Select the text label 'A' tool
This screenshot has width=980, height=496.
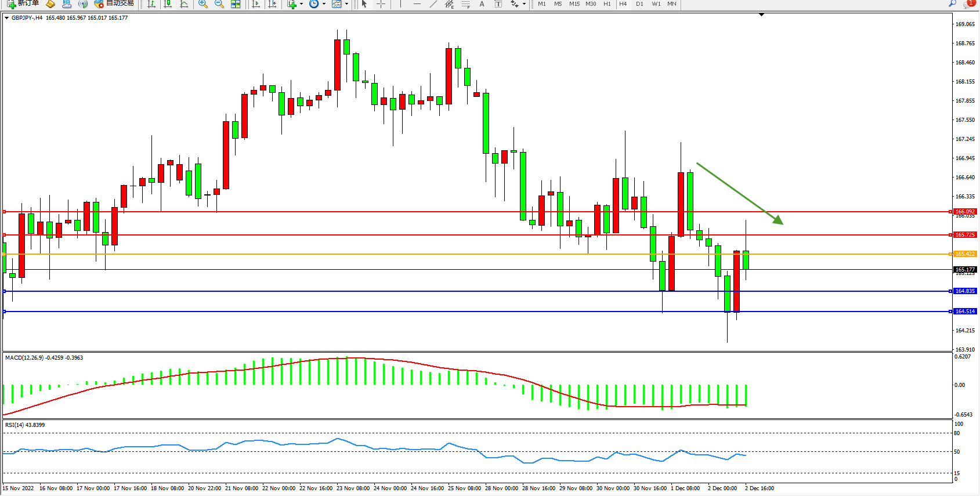coord(482,4)
